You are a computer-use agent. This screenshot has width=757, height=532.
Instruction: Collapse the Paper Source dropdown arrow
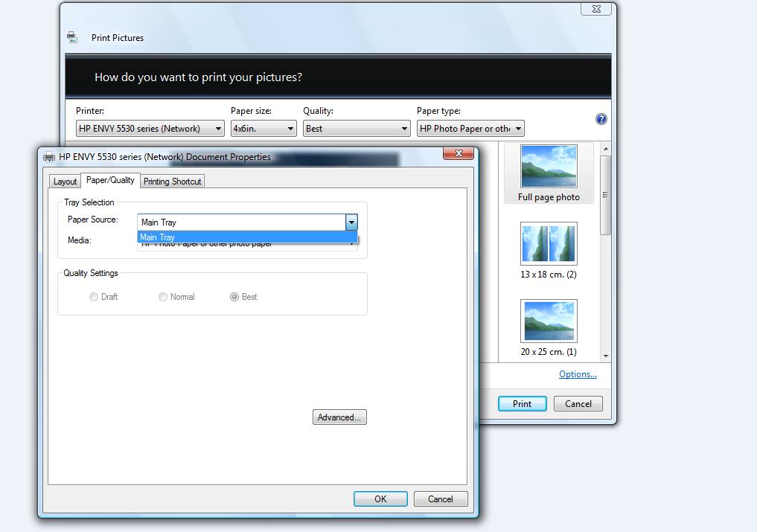tap(351, 222)
